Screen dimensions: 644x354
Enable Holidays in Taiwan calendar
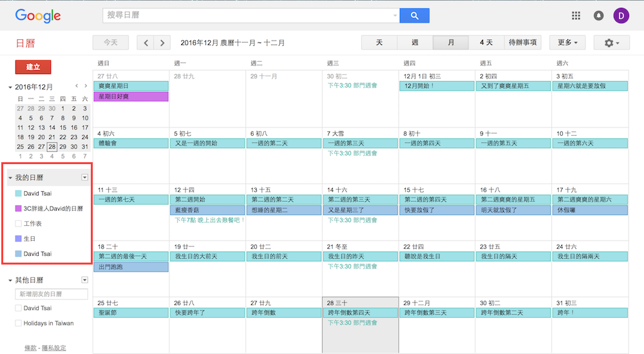[x=18, y=323]
